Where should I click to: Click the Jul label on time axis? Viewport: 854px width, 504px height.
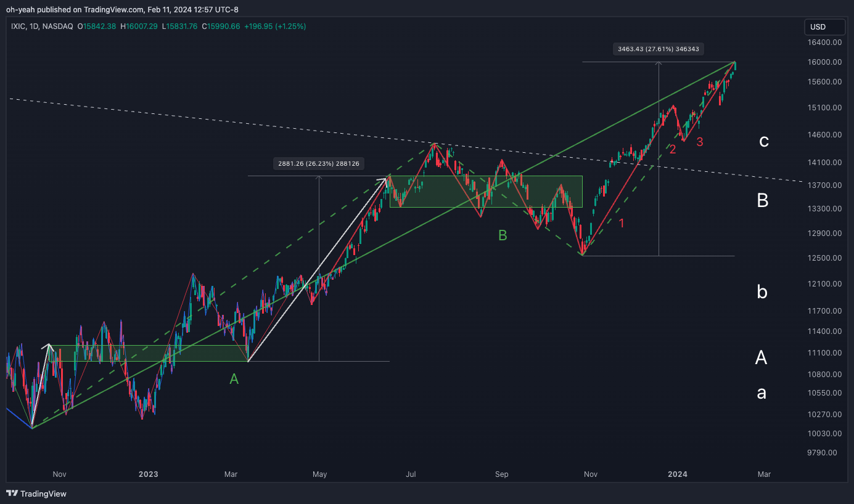(411, 474)
